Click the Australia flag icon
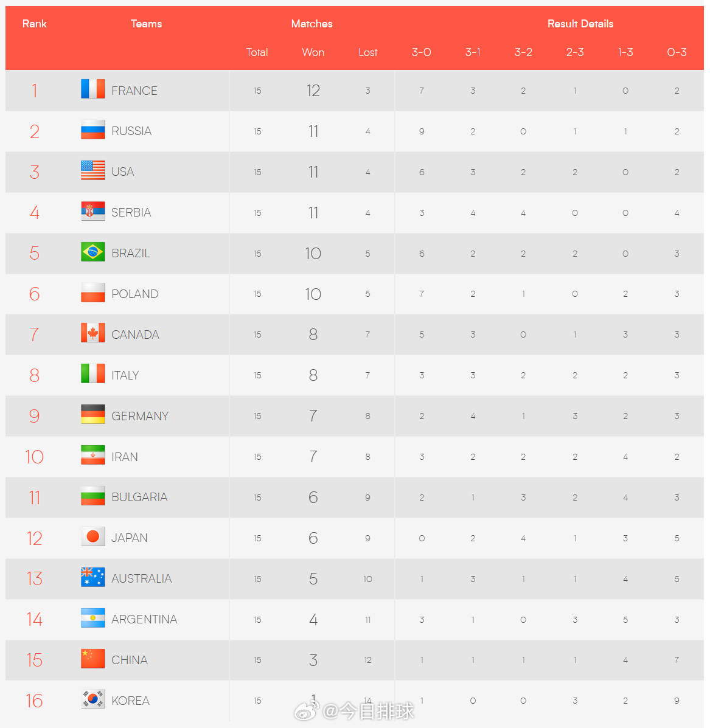The width and height of the screenshot is (710, 728). [93, 577]
